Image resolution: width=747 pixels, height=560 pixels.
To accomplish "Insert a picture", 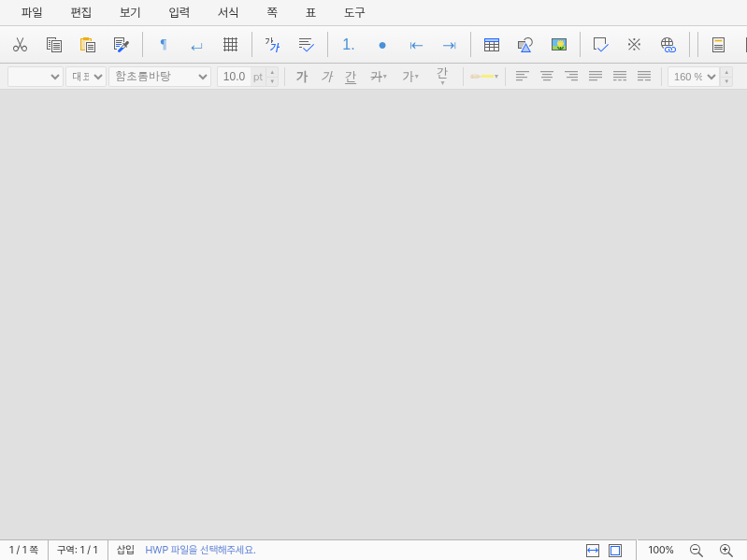I will [x=559, y=45].
